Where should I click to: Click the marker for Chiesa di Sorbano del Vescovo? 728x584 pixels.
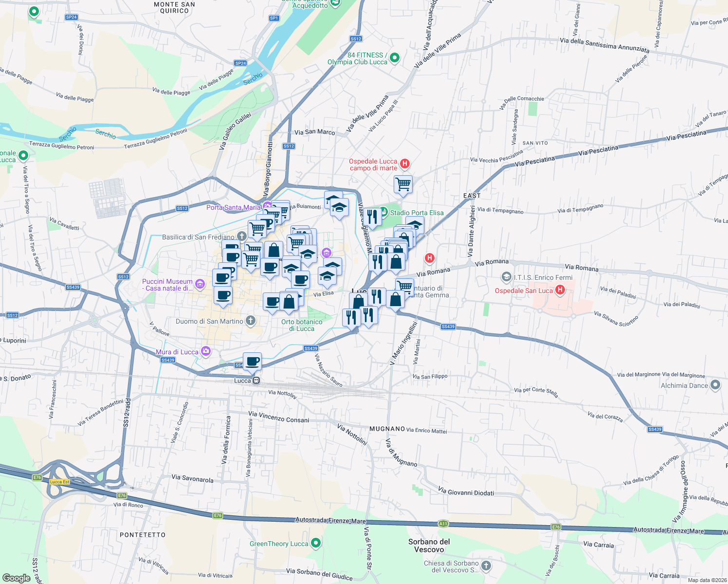(x=485, y=566)
